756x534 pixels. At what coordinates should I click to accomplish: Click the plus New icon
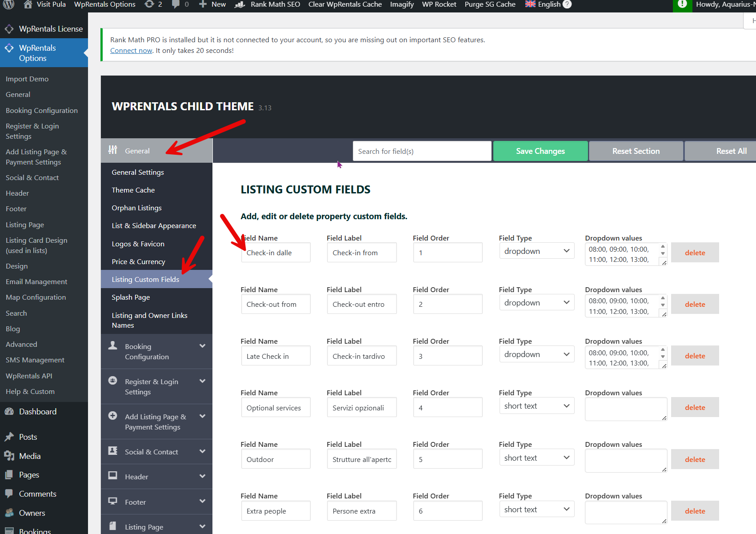[x=203, y=4]
